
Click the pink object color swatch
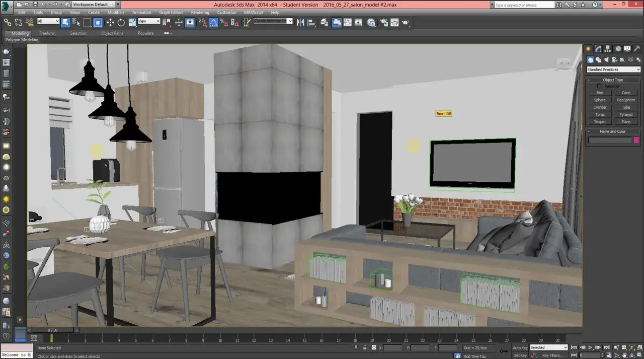pos(636,140)
